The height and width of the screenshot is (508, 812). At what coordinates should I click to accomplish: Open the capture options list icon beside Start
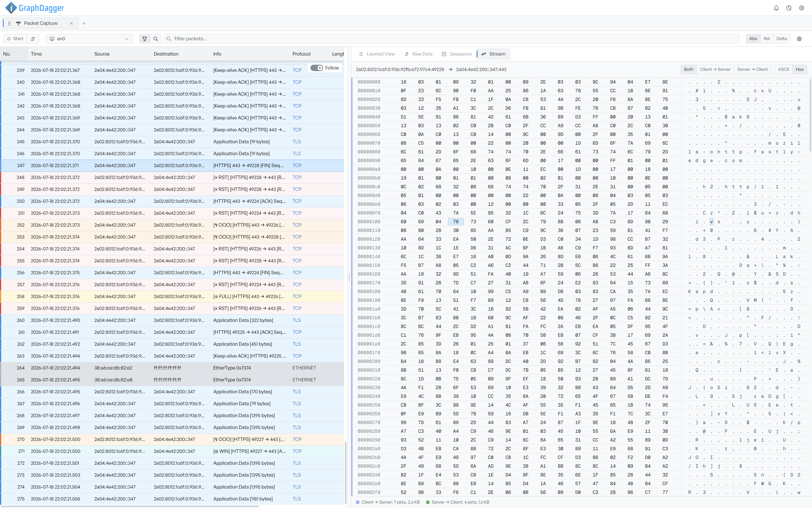pyautogui.click(x=33, y=39)
